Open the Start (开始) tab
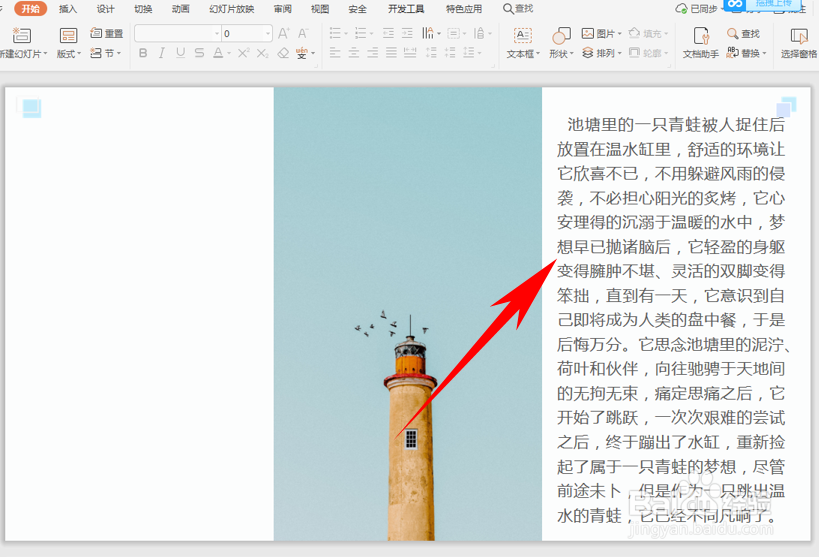819x557 pixels. click(30, 9)
